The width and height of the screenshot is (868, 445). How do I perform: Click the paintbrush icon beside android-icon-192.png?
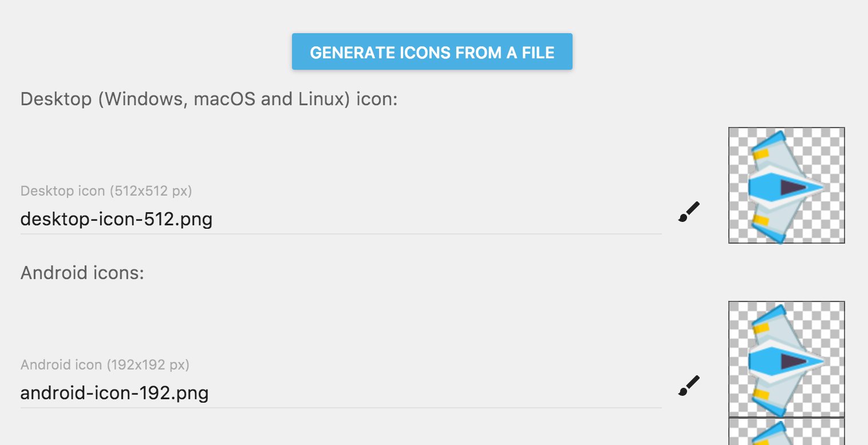(688, 384)
